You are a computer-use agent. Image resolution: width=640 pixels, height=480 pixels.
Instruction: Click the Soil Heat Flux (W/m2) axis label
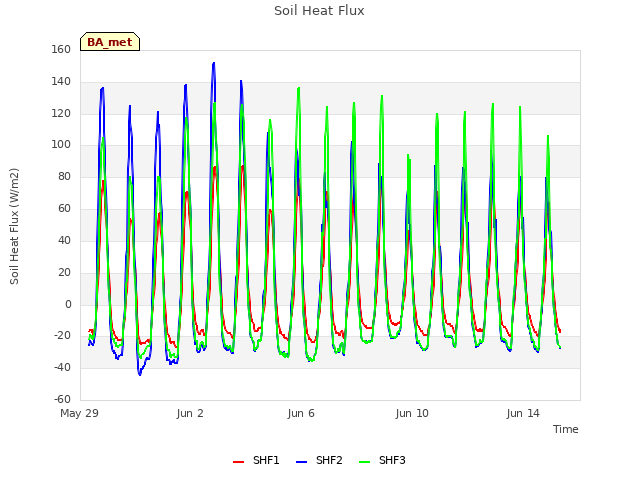tap(14, 226)
